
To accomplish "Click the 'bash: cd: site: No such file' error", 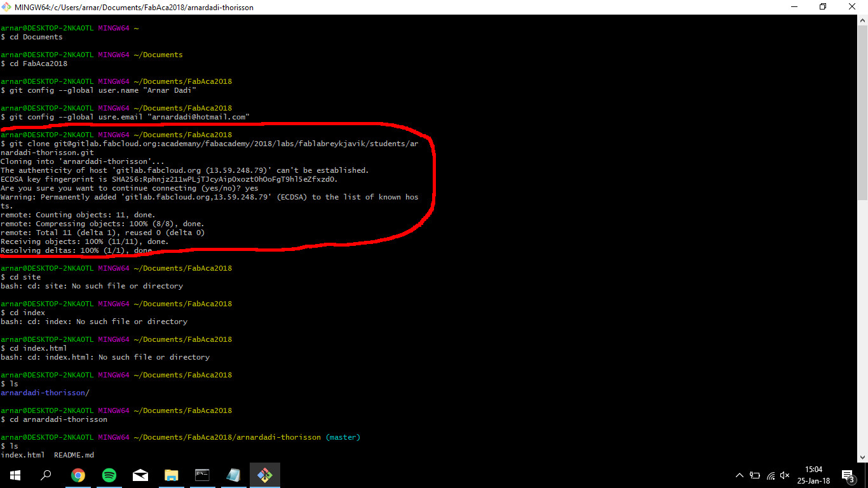I will pos(92,286).
